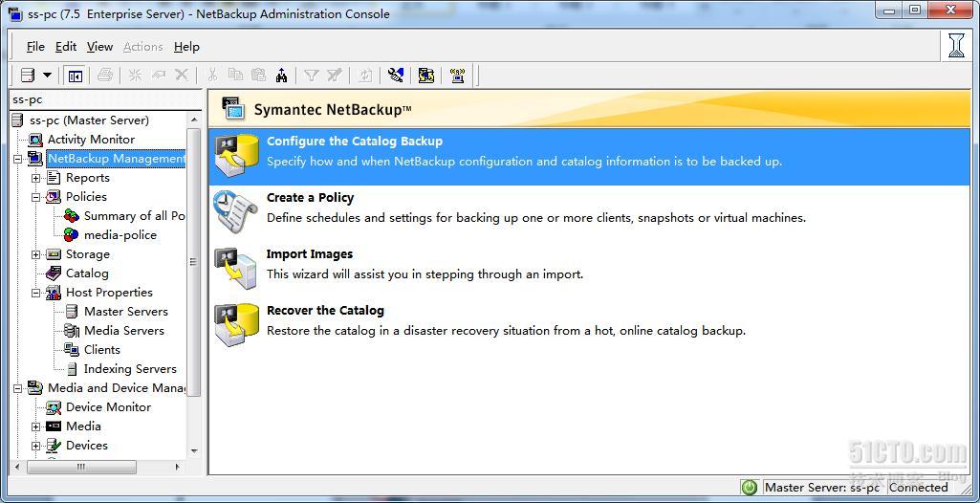Click the Backup, Archive, Restore toolbar icon
980x503 pixels.
pos(426,76)
